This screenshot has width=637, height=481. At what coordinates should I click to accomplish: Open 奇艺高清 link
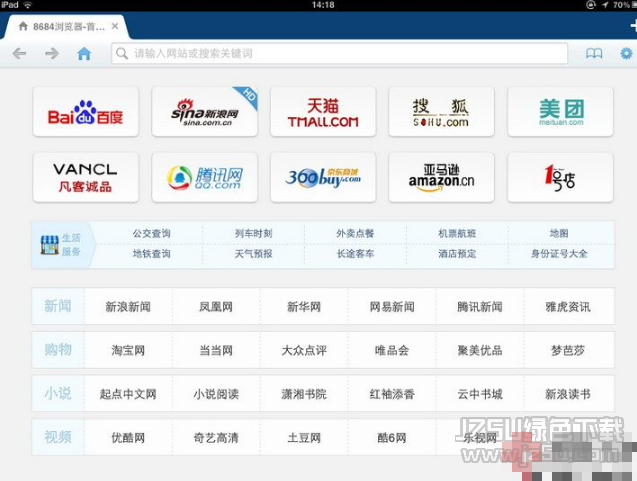pos(216,438)
